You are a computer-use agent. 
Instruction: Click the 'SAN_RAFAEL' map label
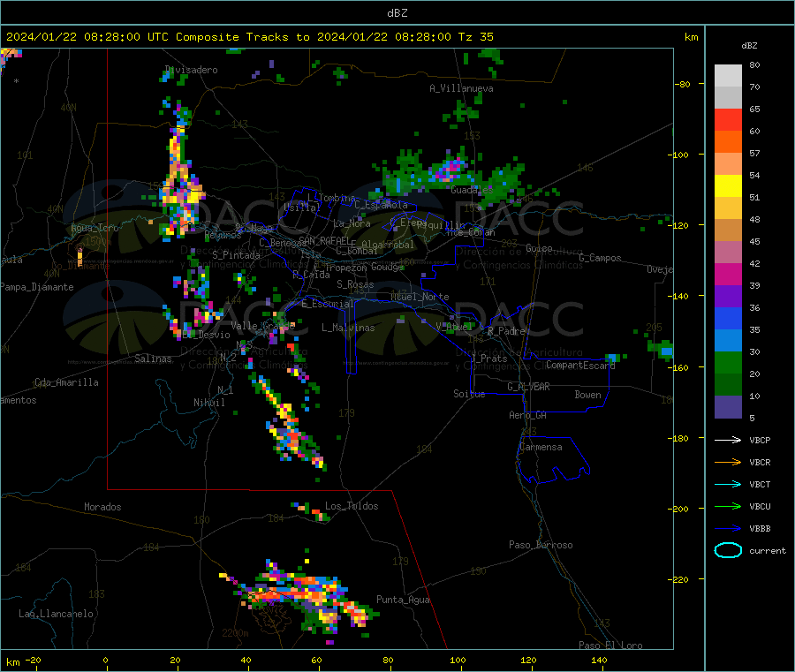(x=324, y=240)
